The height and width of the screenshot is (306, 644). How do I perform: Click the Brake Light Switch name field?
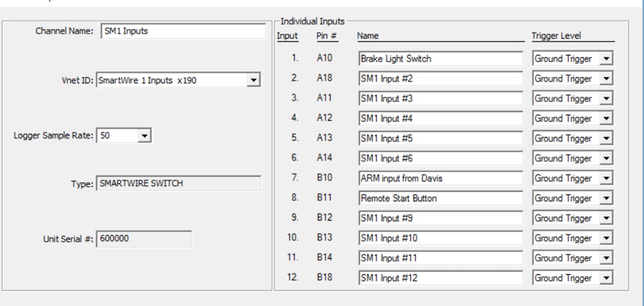(440, 59)
